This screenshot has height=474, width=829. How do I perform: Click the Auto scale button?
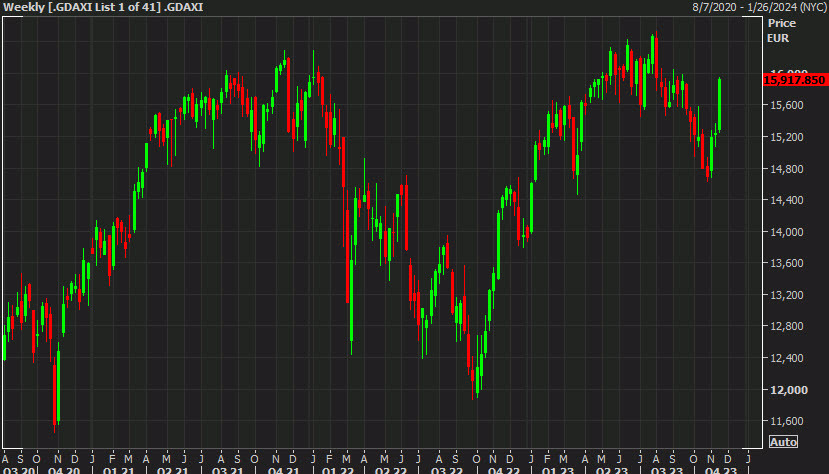(783, 442)
